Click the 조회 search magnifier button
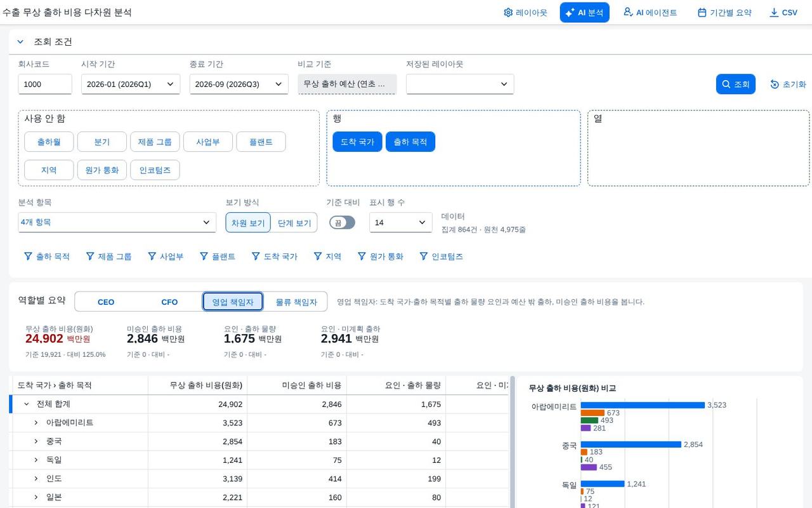This screenshot has width=812, height=508. click(736, 84)
